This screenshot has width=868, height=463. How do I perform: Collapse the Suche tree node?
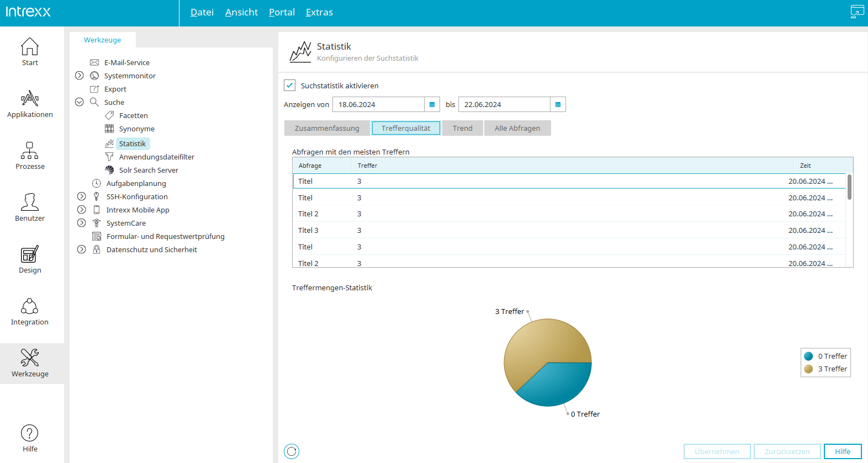coord(80,102)
